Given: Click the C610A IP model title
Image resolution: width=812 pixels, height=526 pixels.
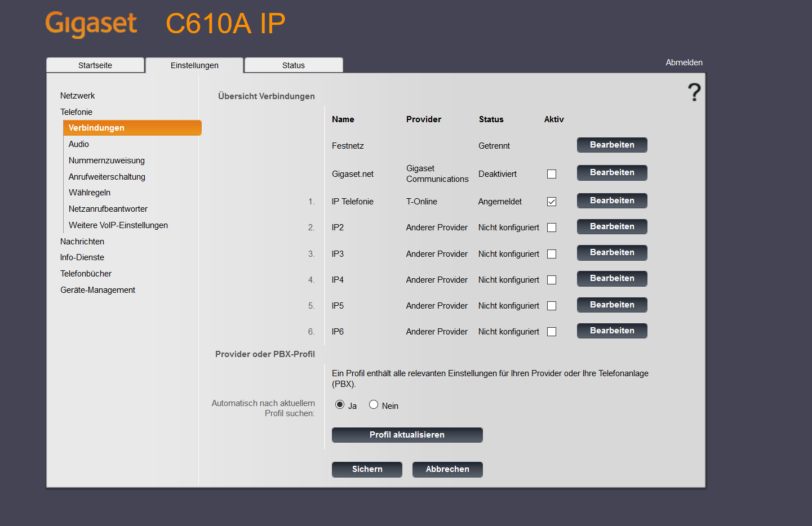Looking at the screenshot, I should 225,24.
